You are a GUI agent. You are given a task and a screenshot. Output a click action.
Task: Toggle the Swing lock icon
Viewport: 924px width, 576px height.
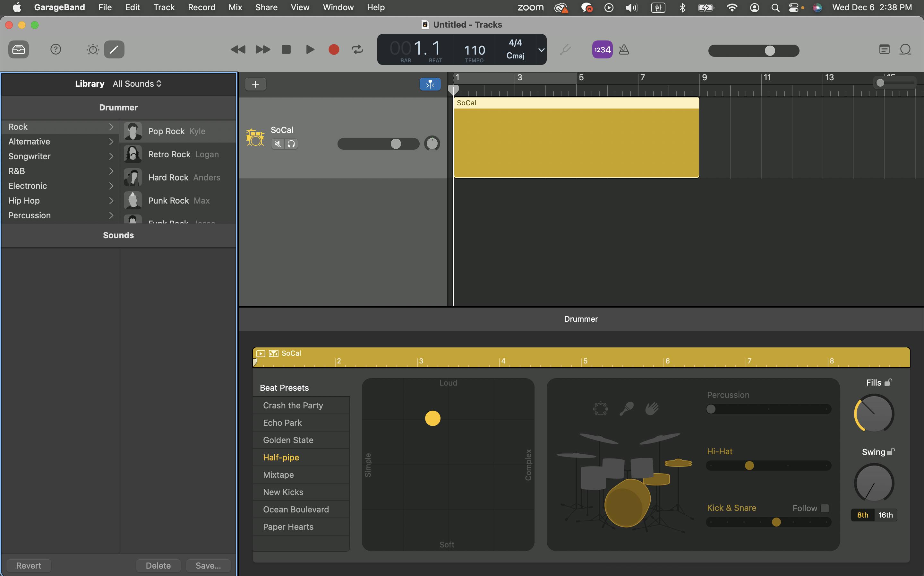tap(891, 452)
